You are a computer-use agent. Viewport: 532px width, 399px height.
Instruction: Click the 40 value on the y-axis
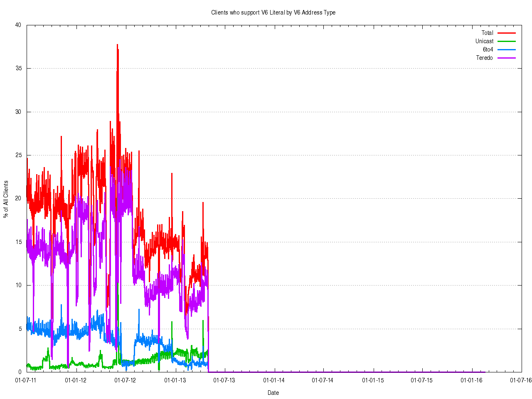[x=18, y=25]
